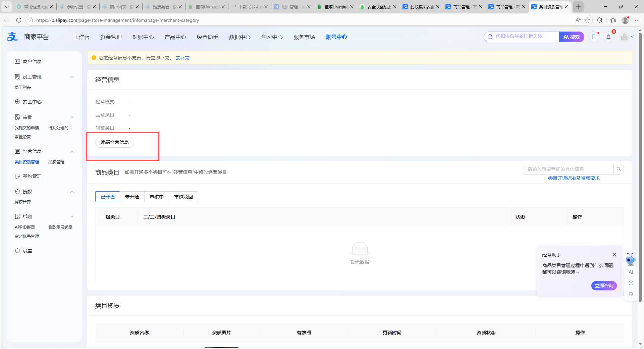Collapse the 员工管理 sidebar section
This screenshot has width=644, height=349.
72,77
